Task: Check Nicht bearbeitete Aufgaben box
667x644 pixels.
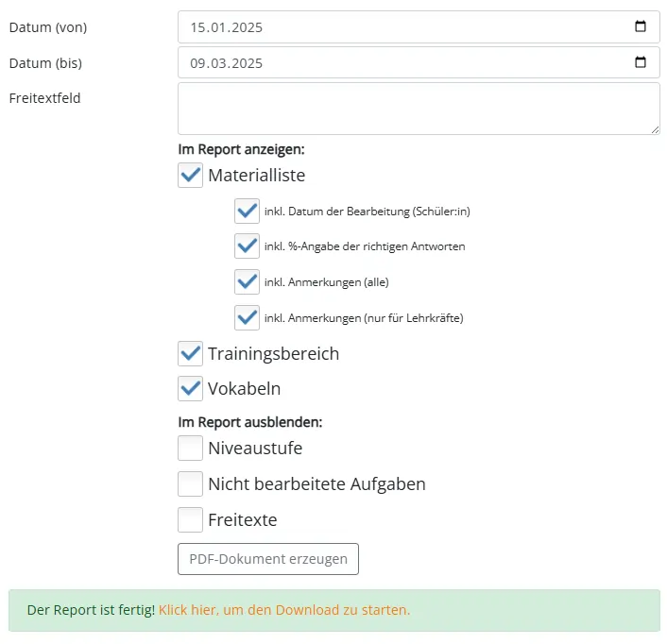Action: click(x=191, y=483)
